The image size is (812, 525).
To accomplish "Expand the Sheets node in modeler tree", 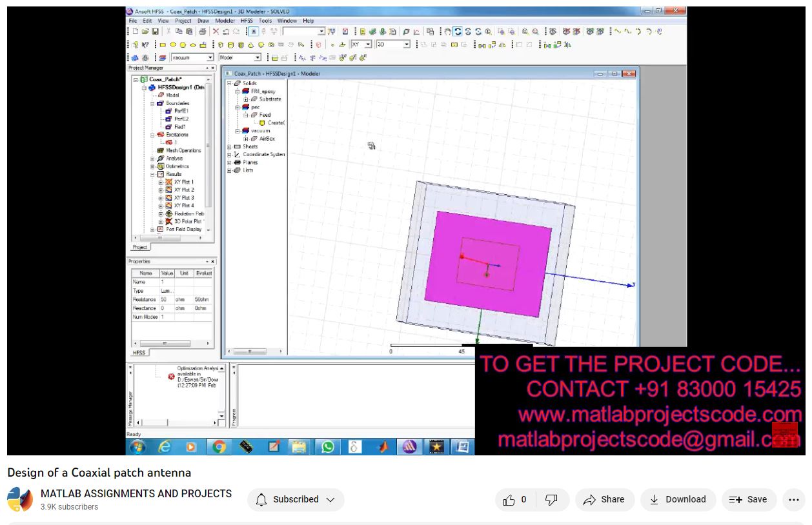I will (229, 147).
